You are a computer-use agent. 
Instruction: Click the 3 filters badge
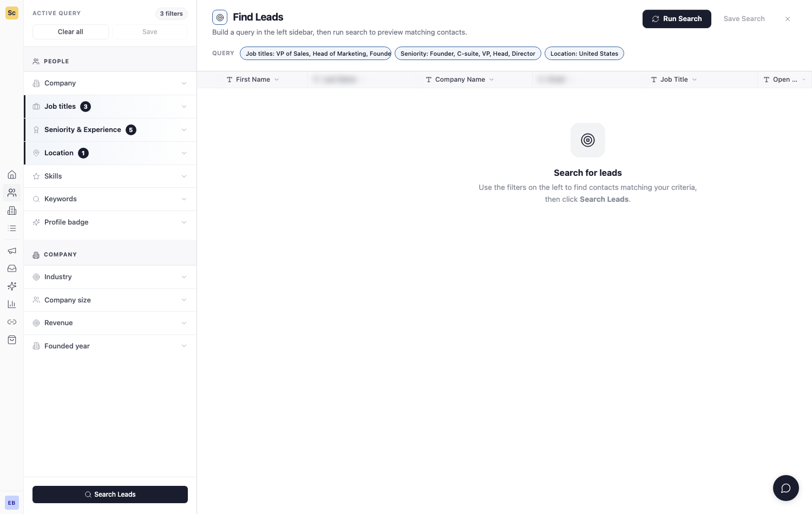tap(171, 14)
